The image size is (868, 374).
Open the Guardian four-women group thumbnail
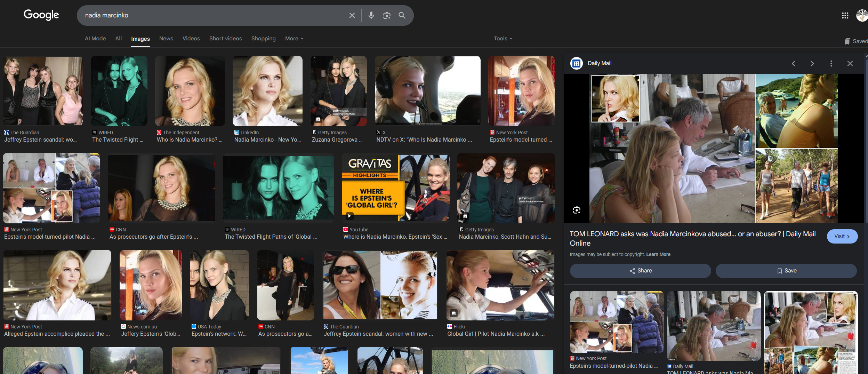43,91
